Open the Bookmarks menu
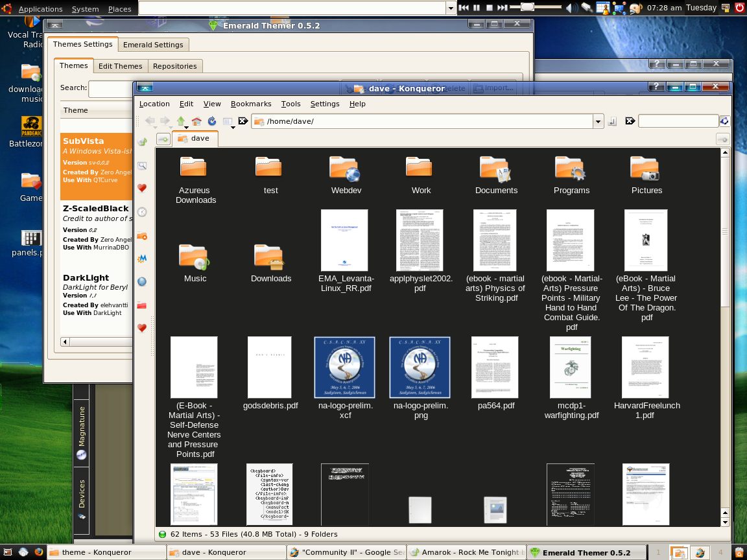Image resolution: width=747 pixels, height=560 pixels. [251, 104]
